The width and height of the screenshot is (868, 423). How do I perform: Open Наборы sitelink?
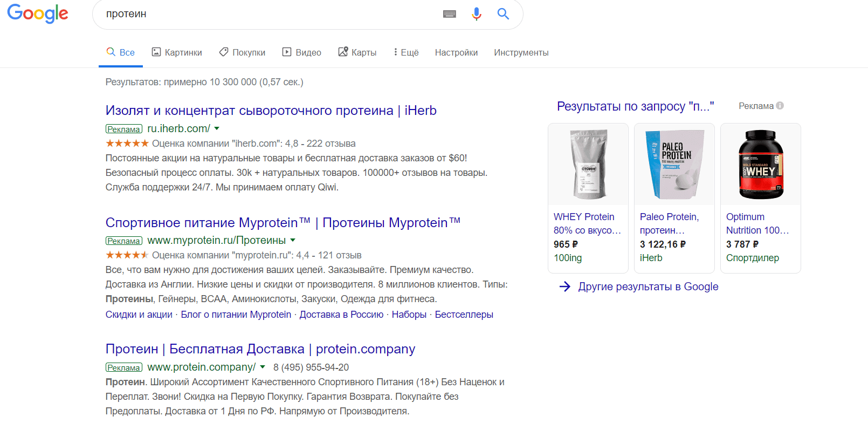409,315
